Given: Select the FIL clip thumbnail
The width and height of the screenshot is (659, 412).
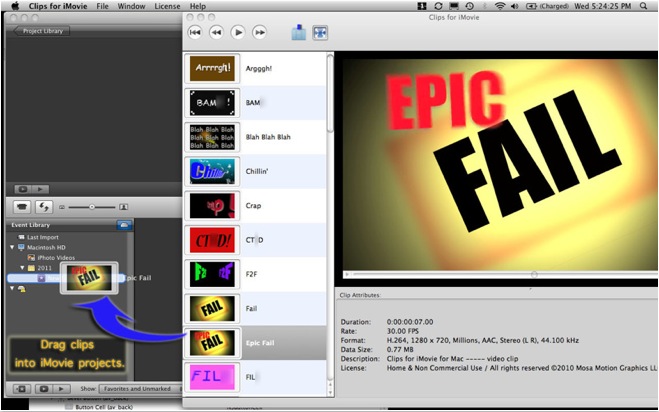Looking at the screenshot, I should [212, 377].
